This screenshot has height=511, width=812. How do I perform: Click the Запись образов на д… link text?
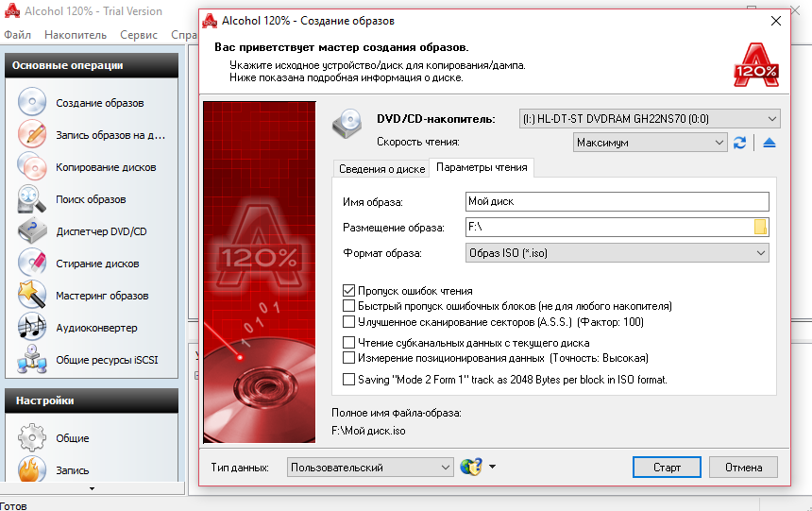point(110,135)
